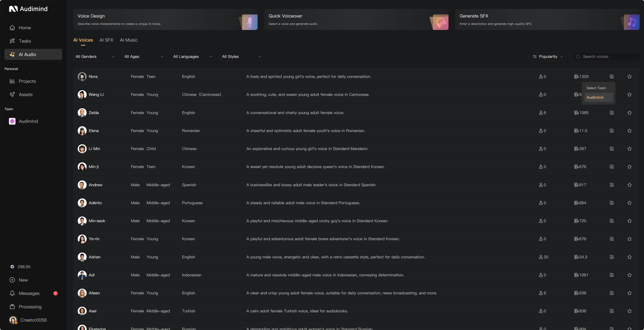Click Wang Li's avatar thumbnail
Image resolution: width=644 pixels, height=330 pixels.
82,95
